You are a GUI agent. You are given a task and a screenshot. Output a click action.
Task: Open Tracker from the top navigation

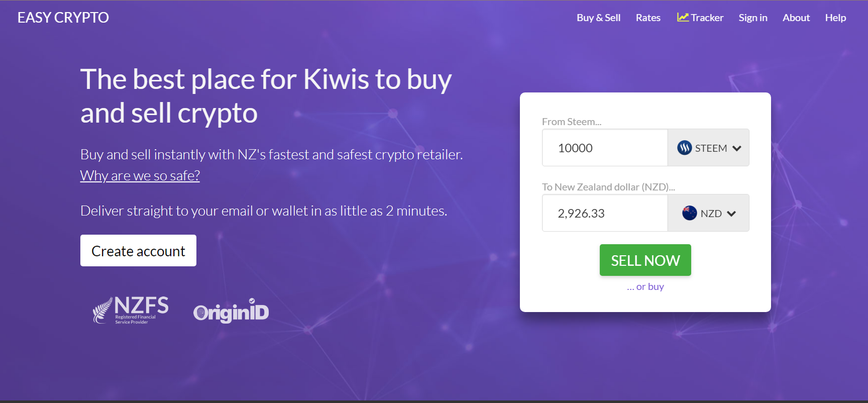click(x=707, y=18)
